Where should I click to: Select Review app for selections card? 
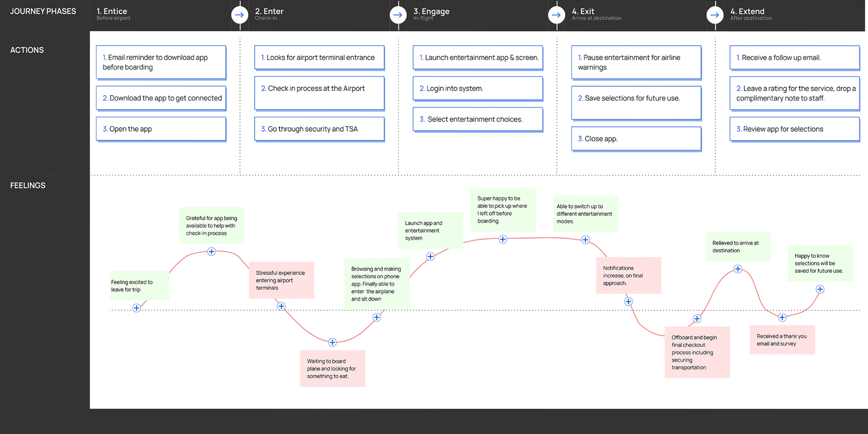tap(795, 129)
